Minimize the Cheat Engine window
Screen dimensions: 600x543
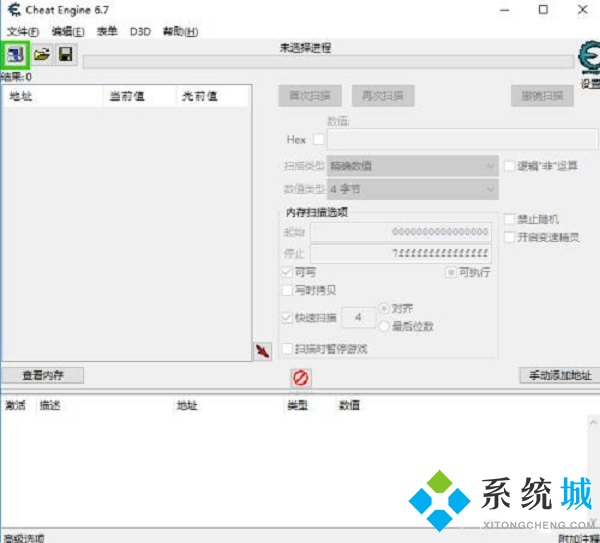click(505, 10)
